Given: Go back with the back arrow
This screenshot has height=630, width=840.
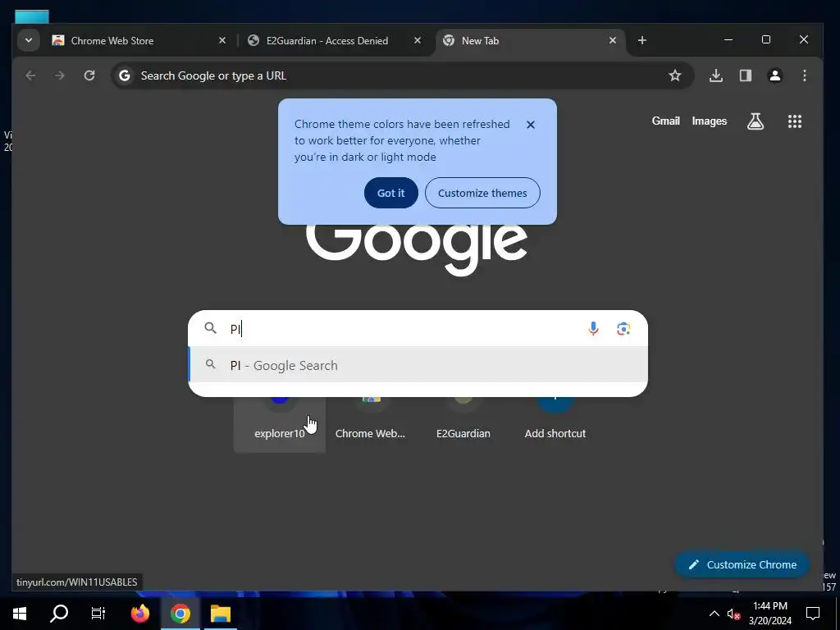Looking at the screenshot, I should tap(30, 75).
